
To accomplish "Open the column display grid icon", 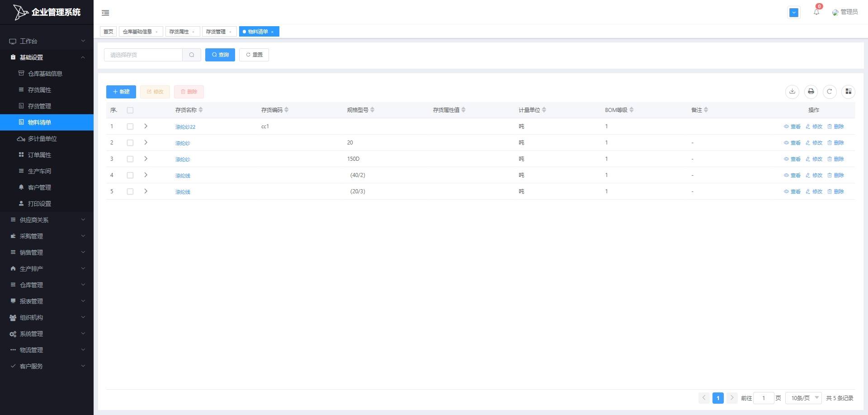I will 848,92.
